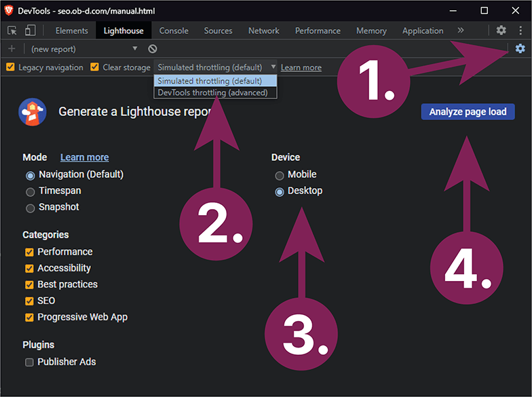
Task: Choose the Mobile device option
Action: [x=280, y=175]
